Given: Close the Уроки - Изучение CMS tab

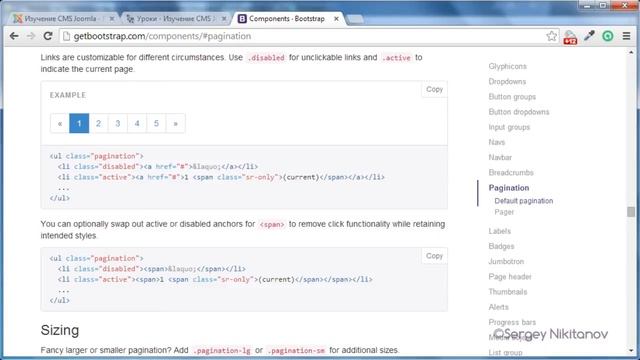Looking at the screenshot, I should (x=224, y=19).
